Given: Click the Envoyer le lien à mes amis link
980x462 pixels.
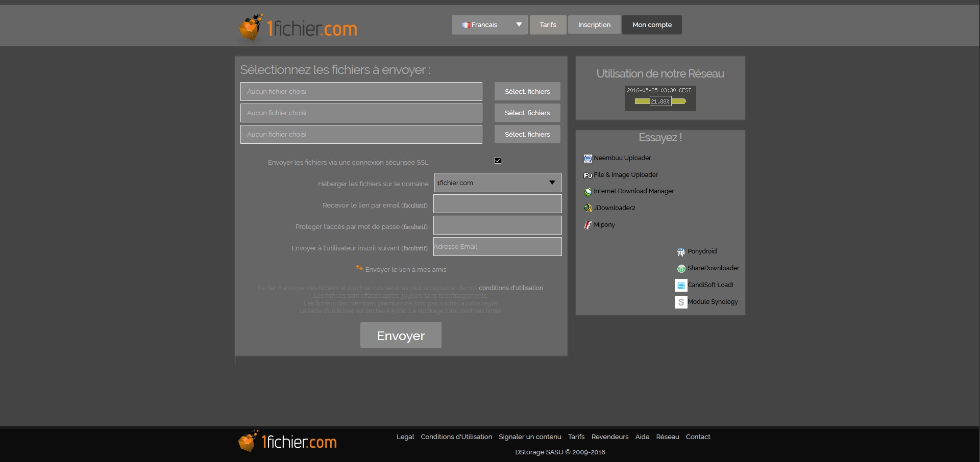Looking at the screenshot, I should [x=406, y=270].
